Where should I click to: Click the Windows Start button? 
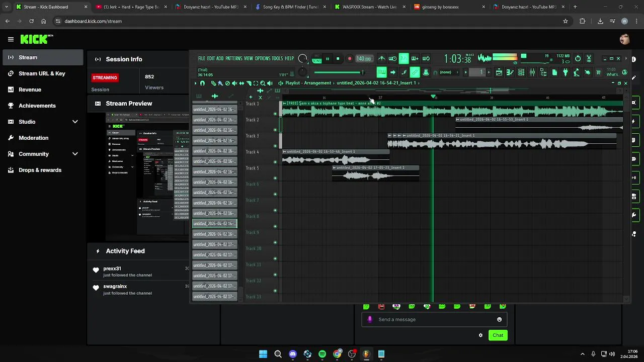263,354
